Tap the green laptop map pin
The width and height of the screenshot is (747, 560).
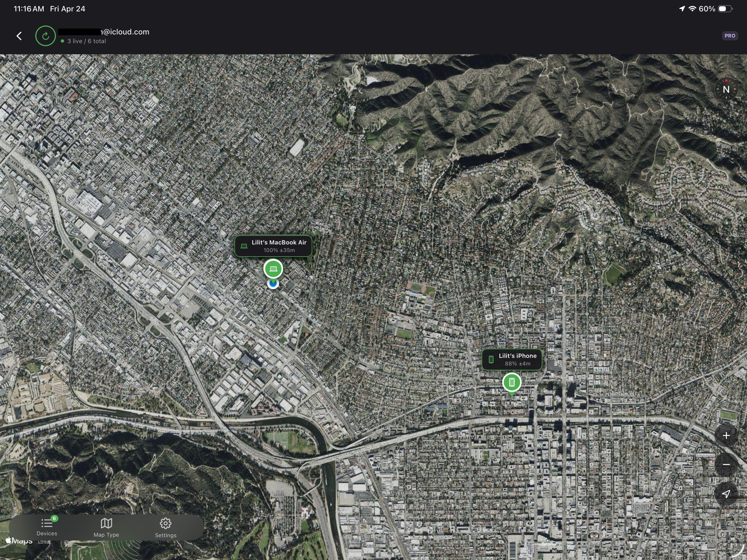coord(273,269)
